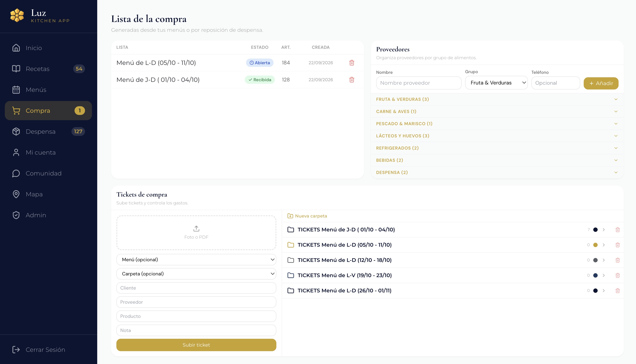The width and height of the screenshot is (636, 364).
Task: Open Recetas in the sidebar
Action: pyautogui.click(x=48, y=69)
